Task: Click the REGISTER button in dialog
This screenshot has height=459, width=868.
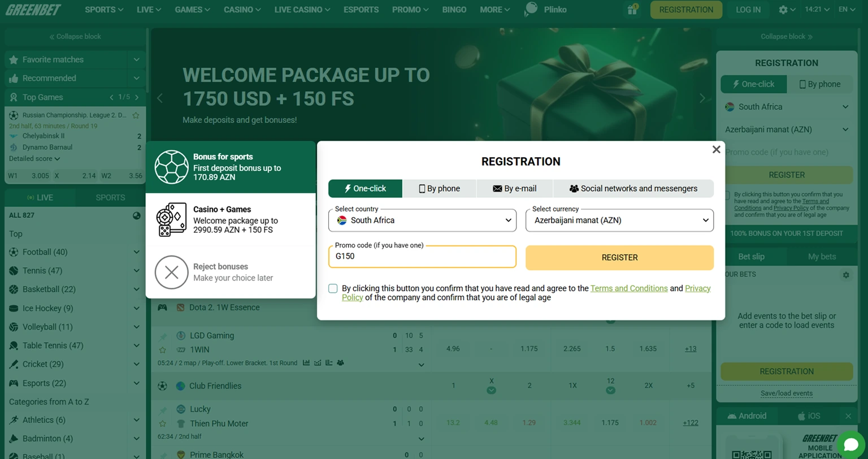Action: 619,258
